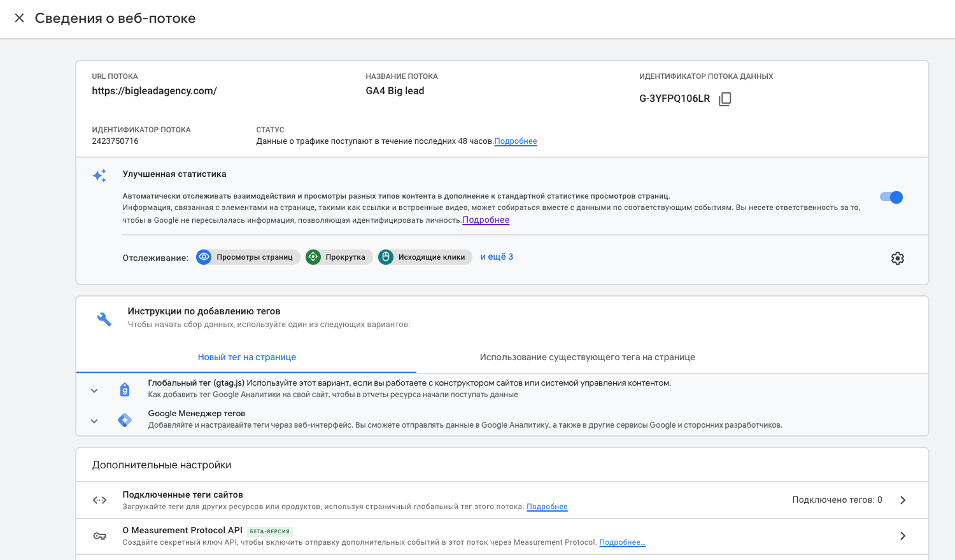This screenshot has width=955, height=560.
Task: Click the gtag.js global tag icon
Action: click(x=125, y=389)
